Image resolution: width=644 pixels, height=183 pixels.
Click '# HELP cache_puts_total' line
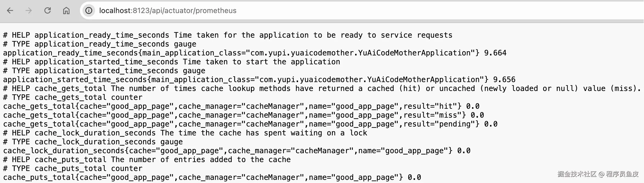147,159
